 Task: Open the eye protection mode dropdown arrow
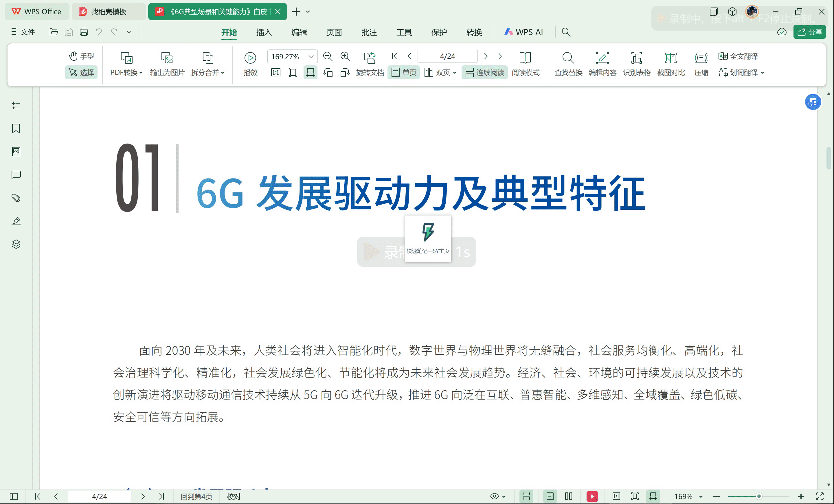pyautogui.click(x=504, y=496)
